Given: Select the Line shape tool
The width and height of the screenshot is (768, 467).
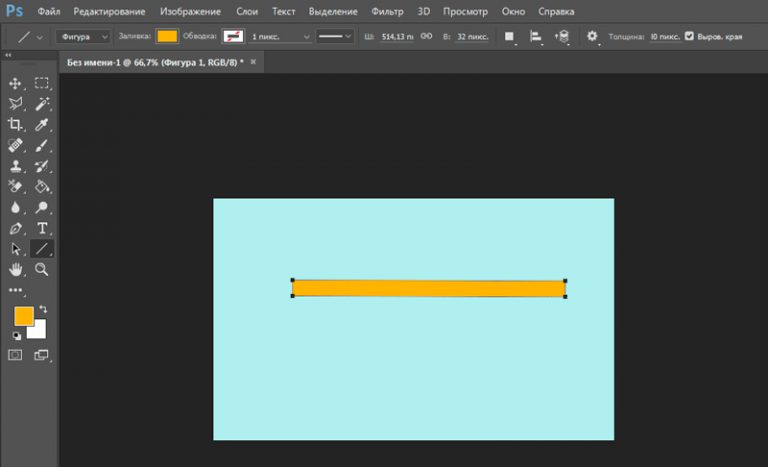Looking at the screenshot, I should 42,249.
